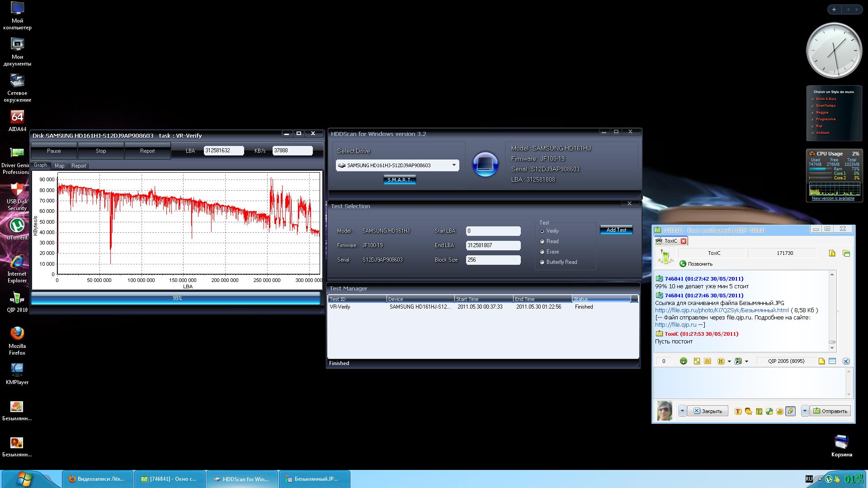This screenshot has width=868, height=488.
Task: Open the KMPlayer desktop icon
Action: tap(17, 373)
